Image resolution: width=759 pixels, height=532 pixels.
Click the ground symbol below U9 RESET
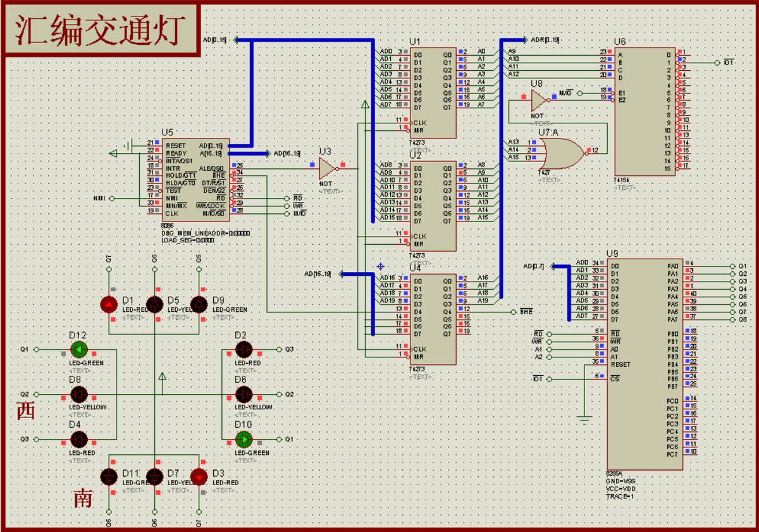pyautogui.click(x=584, y=418)
